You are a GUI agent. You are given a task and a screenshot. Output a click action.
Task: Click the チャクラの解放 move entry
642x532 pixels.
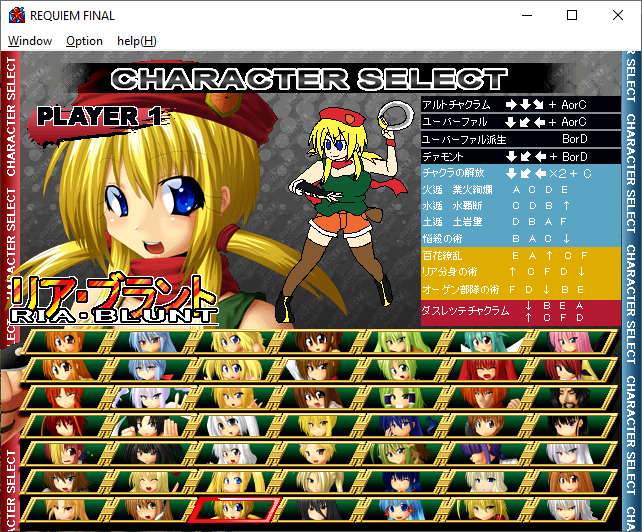(x=521, y=173)
